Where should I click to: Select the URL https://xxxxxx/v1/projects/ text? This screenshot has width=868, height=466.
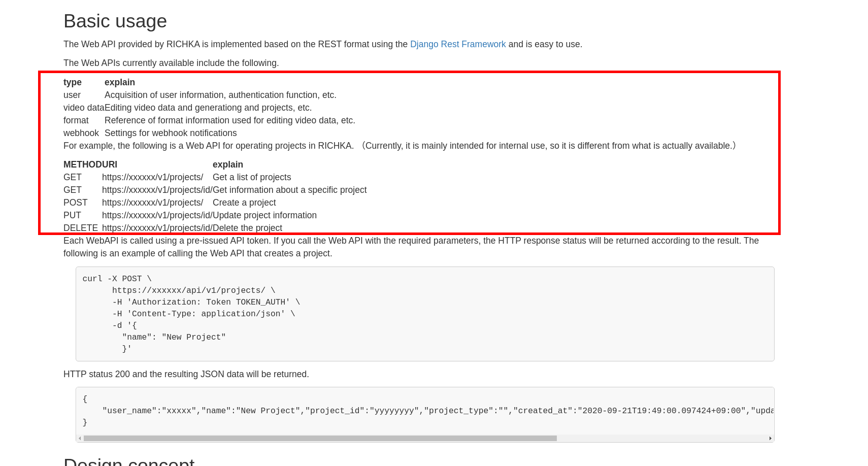[152, 177]
